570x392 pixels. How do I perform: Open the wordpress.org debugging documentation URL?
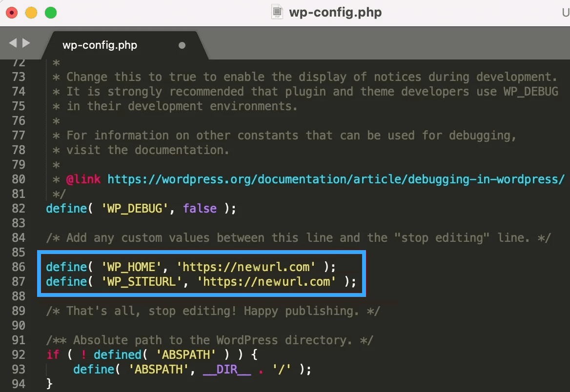(x=336, y=179)
